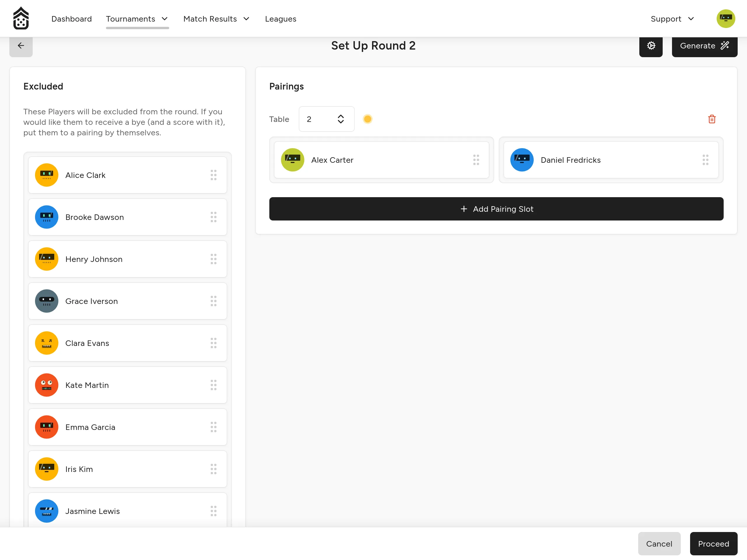The height and width of the screenshot is (560, 747).
Task: Delete the Table 2 pairing with trash icon
Action: tap(712, 119)
